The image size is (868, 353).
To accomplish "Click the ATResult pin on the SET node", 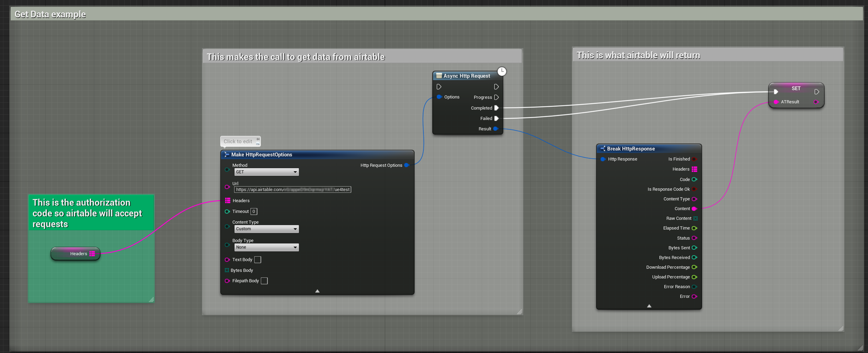I will [776, 102].
